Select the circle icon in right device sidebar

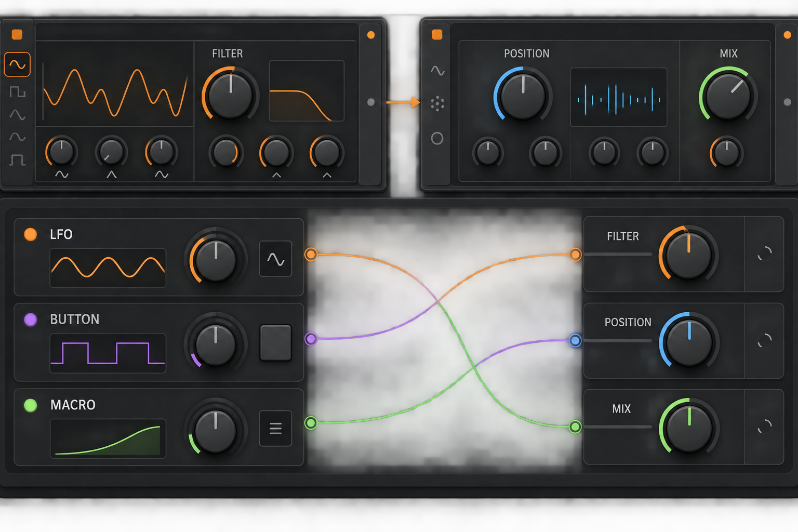437,138
